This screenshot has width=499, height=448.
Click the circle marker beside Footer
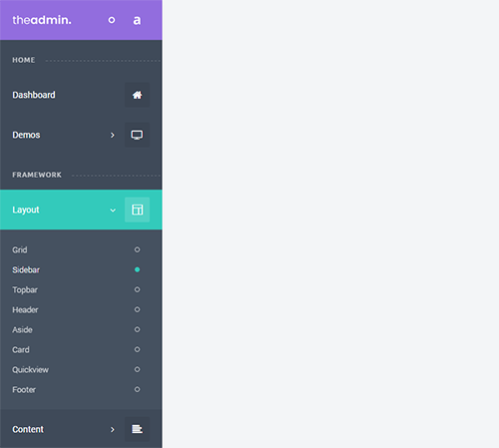click(137, 389)
